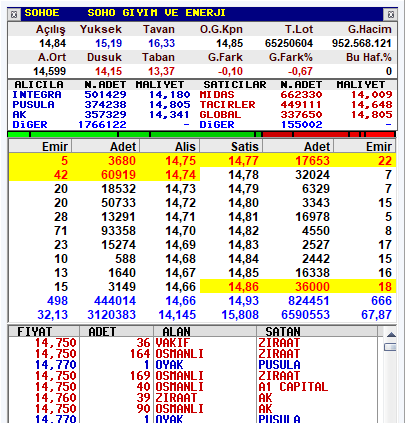Select buyer INTEGRA row

101,95
